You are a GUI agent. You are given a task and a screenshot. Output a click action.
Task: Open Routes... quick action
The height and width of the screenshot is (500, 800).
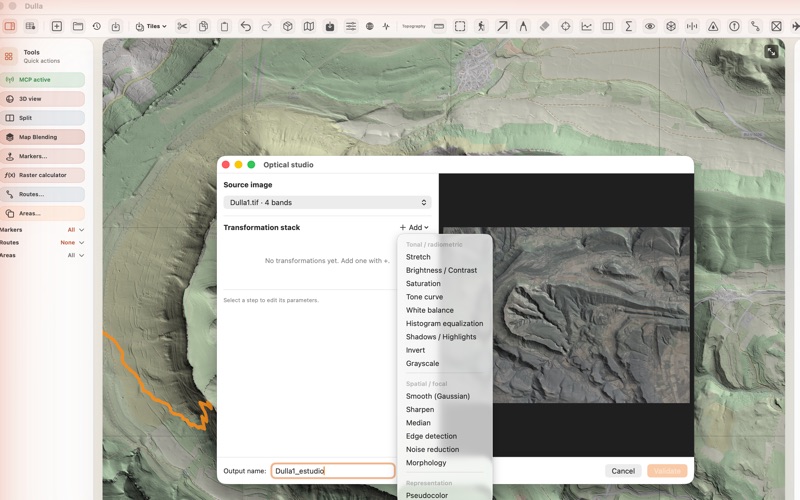click(43, 194)
